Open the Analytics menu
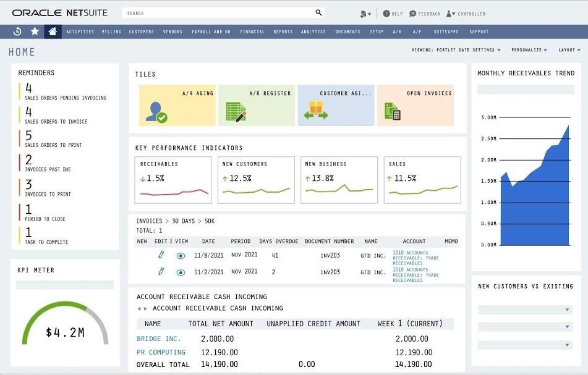 313,32
